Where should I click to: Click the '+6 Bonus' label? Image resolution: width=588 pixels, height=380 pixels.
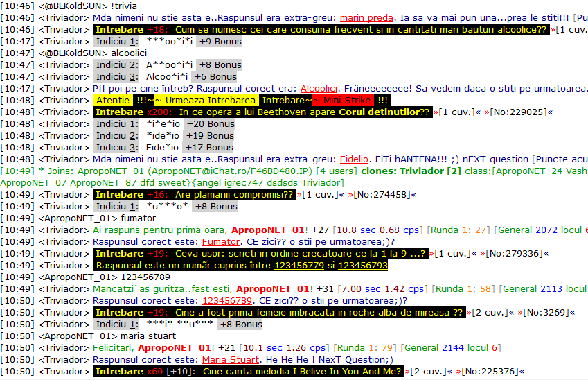click(x=215, y=76)
